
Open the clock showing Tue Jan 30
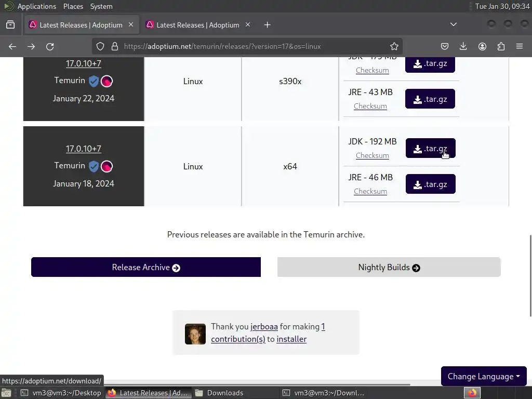point(502,6)
